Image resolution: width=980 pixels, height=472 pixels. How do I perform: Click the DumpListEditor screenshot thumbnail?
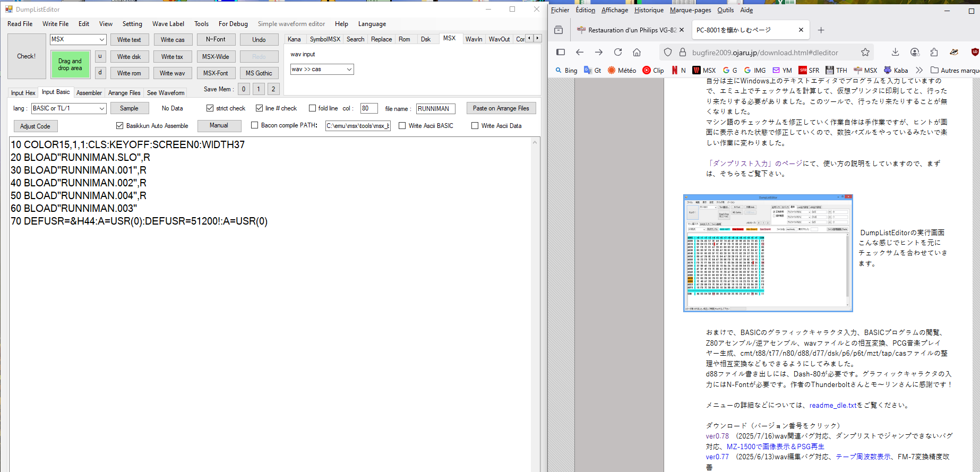(768, 253)
